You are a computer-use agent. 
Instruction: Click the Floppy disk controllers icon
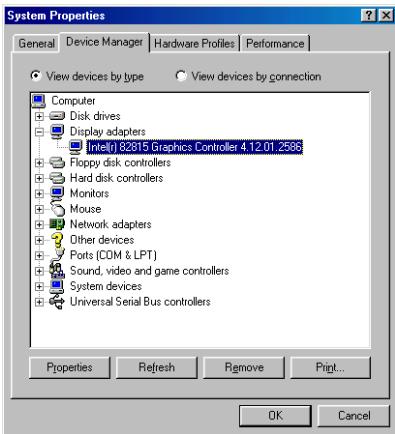click(57, 163)
